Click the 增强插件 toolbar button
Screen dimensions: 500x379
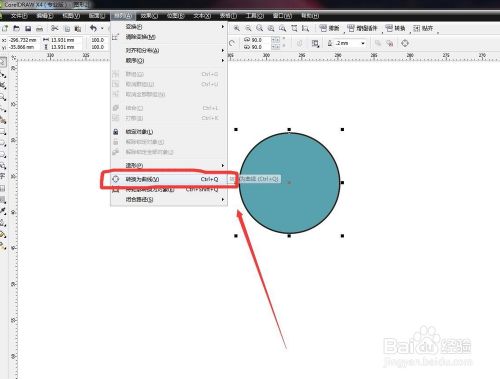tap(362, 29)
